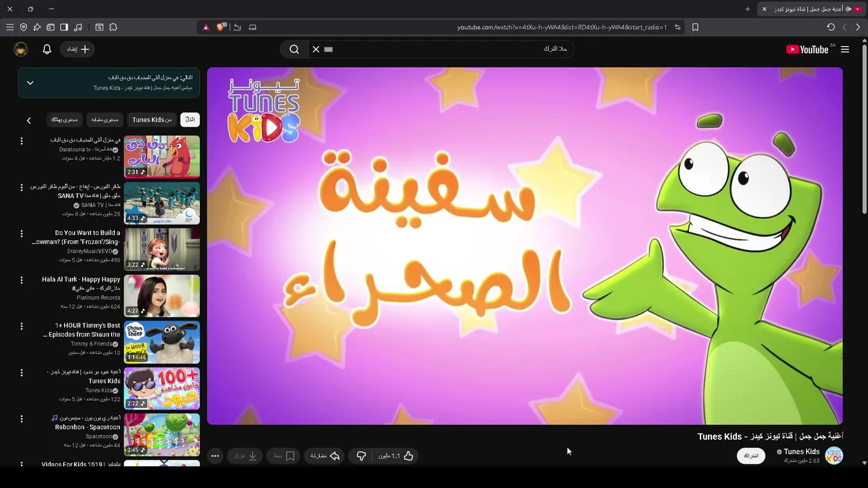Go to YouTube home via logo
Viewport: 868px width, 488px height.
coord(807,49)
